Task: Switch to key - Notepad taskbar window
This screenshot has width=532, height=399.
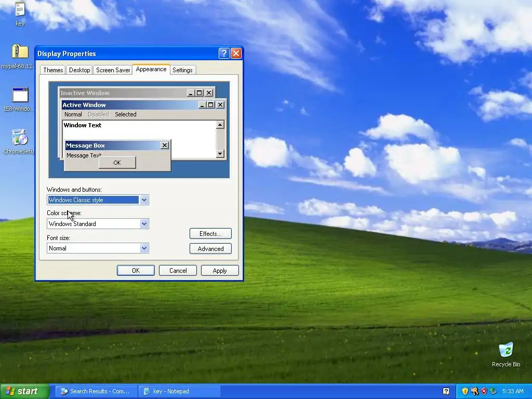Action: [x=180, y=391]
